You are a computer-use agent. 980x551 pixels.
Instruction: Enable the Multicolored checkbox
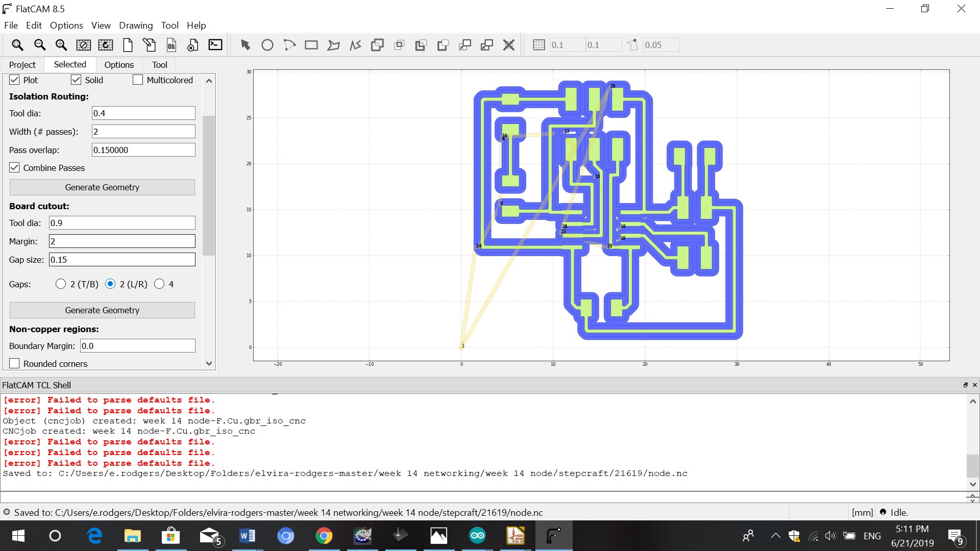(x=138, y=80)
